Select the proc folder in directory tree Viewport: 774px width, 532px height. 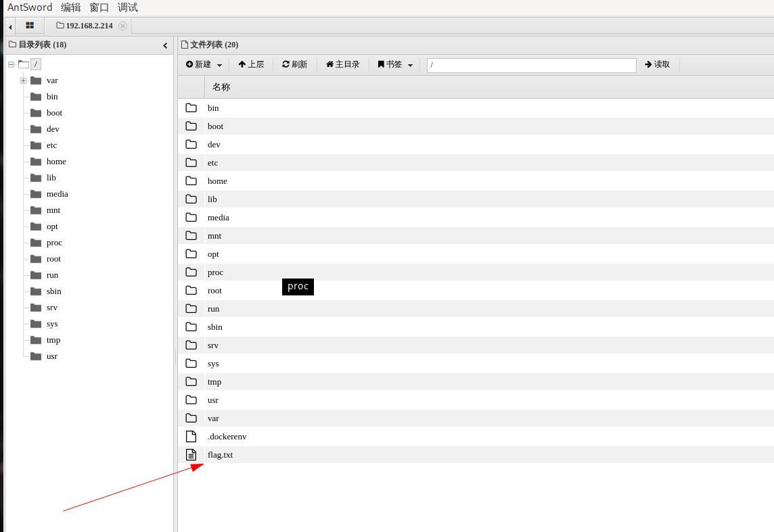[54, 243]
